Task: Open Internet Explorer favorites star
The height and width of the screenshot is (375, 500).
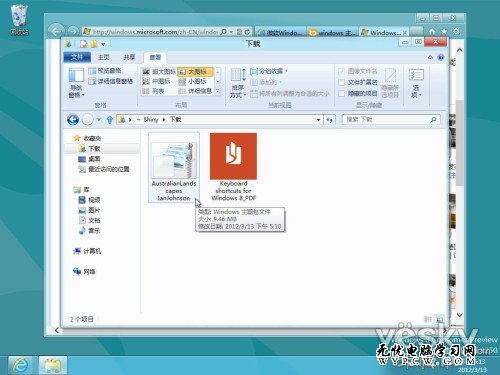Action: pyautogui.click(x=444, y=31)
